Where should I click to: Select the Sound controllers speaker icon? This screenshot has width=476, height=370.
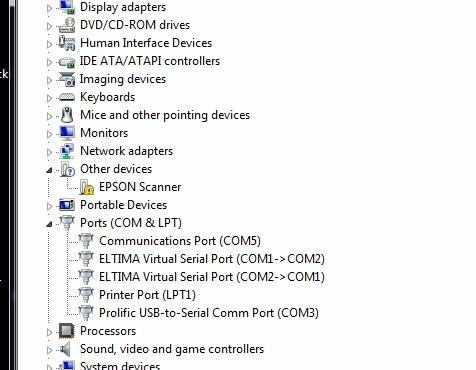[x=66, y=349]
